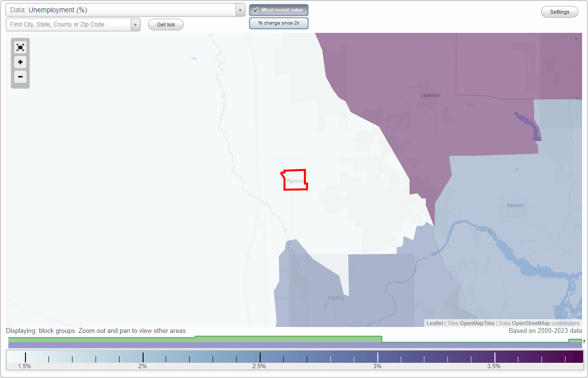Open the location search dropdown arrow
Image resolution: width=588 pixels, height=378 pixels.
pyautogui.click(x=135, y=24)
